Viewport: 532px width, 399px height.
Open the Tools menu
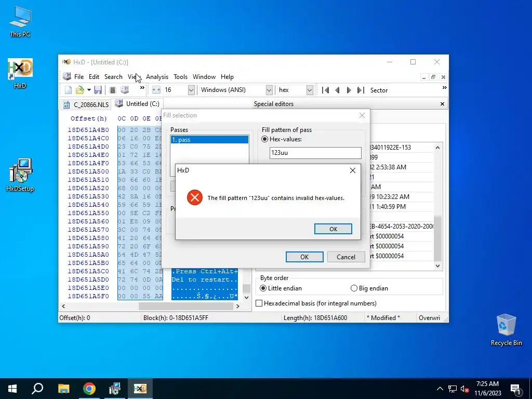click(x=180, y=77)
